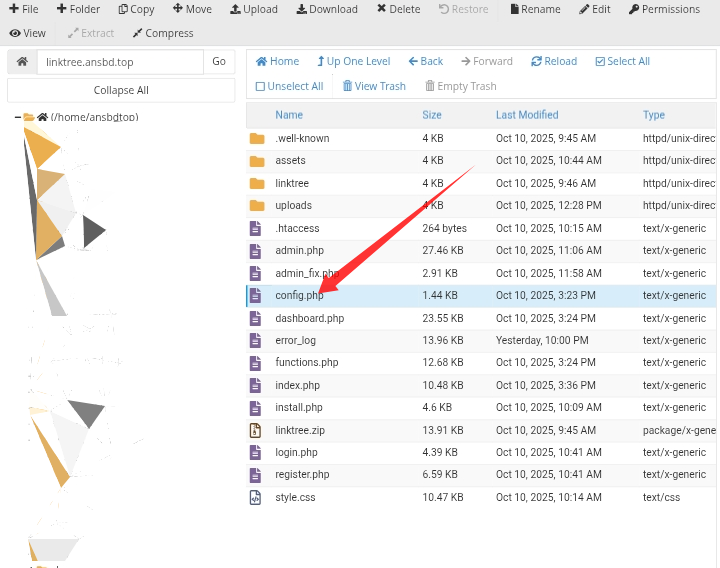Screen dimensions: 720x568
Task: Click the Download toolbar button
Action: point(326,9)
